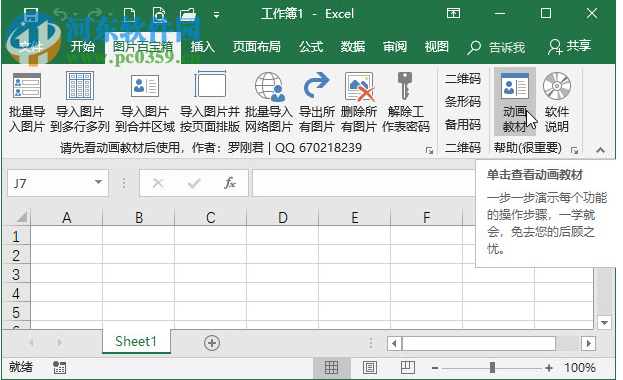Click open folder icon in quick access toolbar

(x=188, y=15)
